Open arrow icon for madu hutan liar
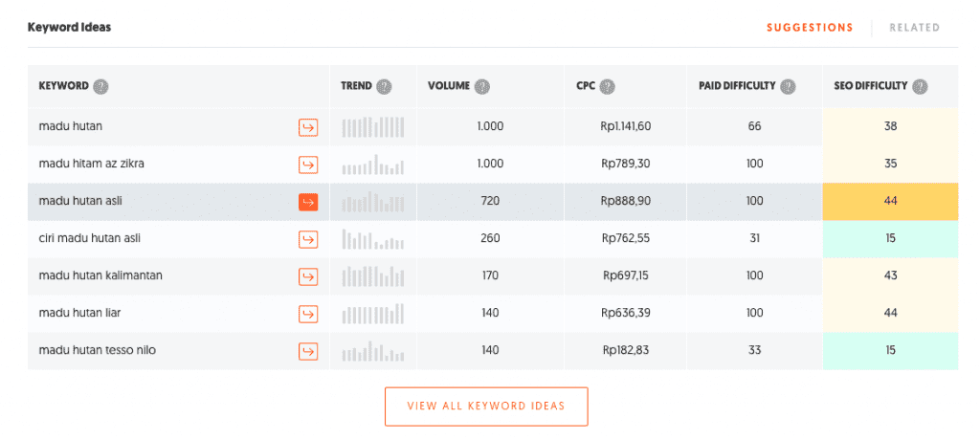This screenshot has width=980, height=440. (308, 314)
